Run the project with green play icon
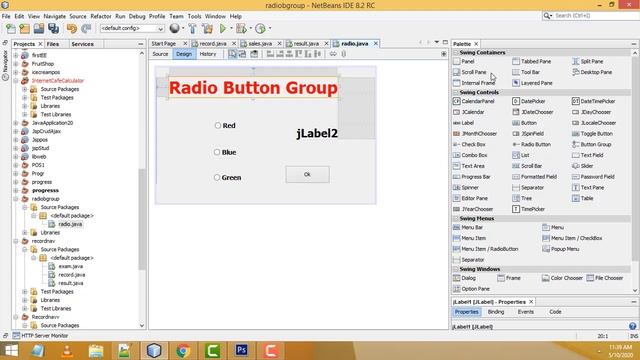The width and height of the screenshot is (640, 360). click(223, 28)
